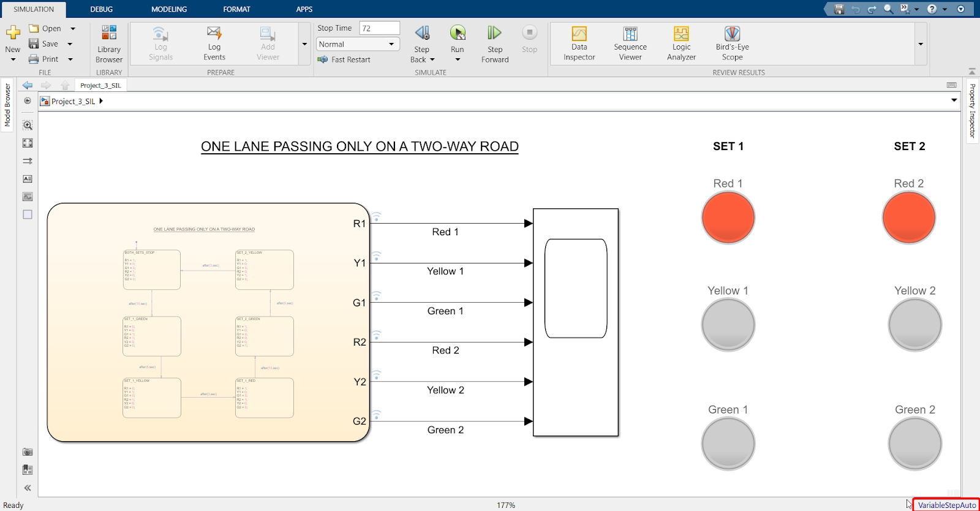This screenshot has width=980, height=511.
Task: Select the scope block
Action: (x=576, y=322)
